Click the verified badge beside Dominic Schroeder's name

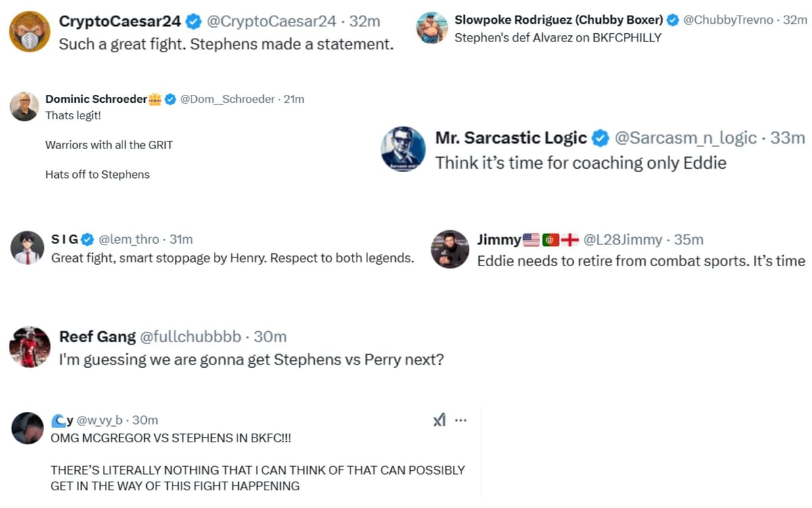click(171, 100)
